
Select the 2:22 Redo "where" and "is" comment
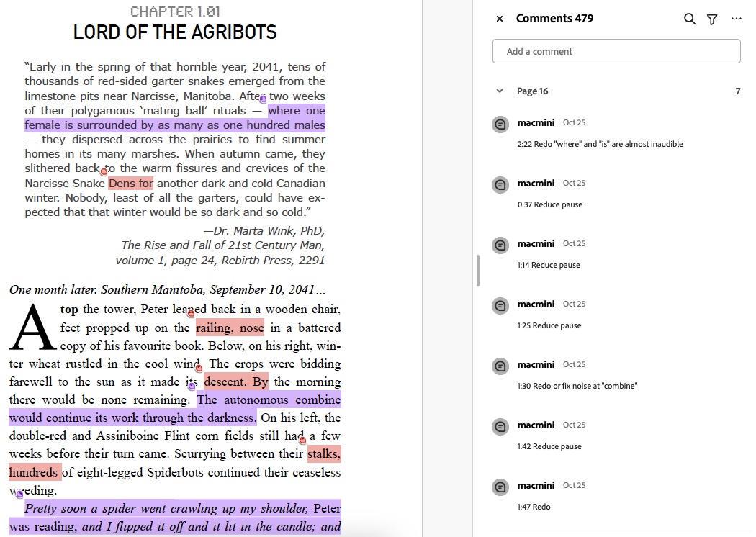(600, 144)
